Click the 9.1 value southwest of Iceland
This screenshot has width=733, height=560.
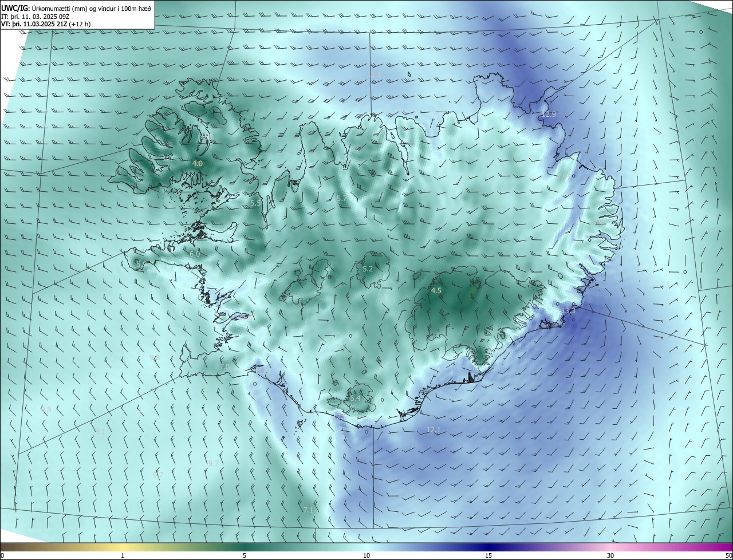point(100,432)
